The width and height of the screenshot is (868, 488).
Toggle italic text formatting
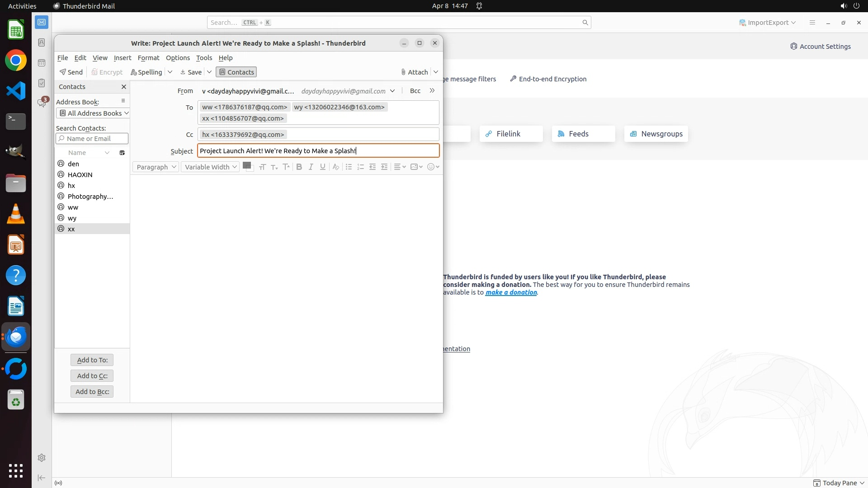point(311,167)
